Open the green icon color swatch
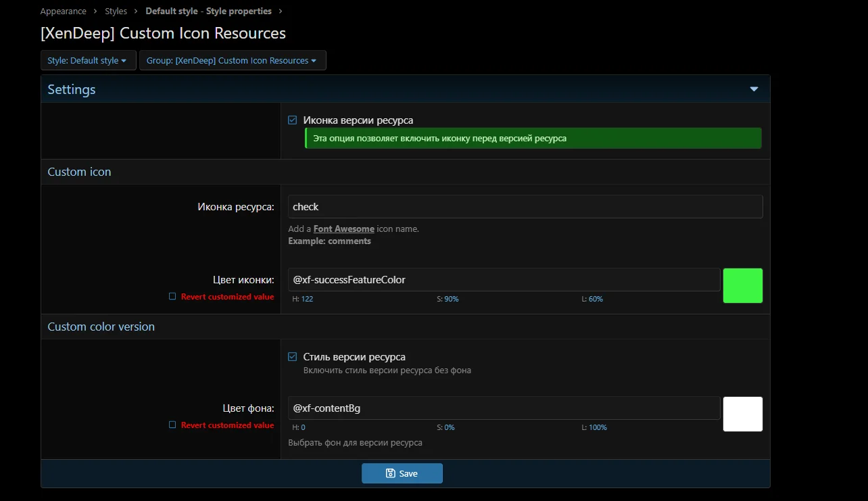 click(743, 285)
